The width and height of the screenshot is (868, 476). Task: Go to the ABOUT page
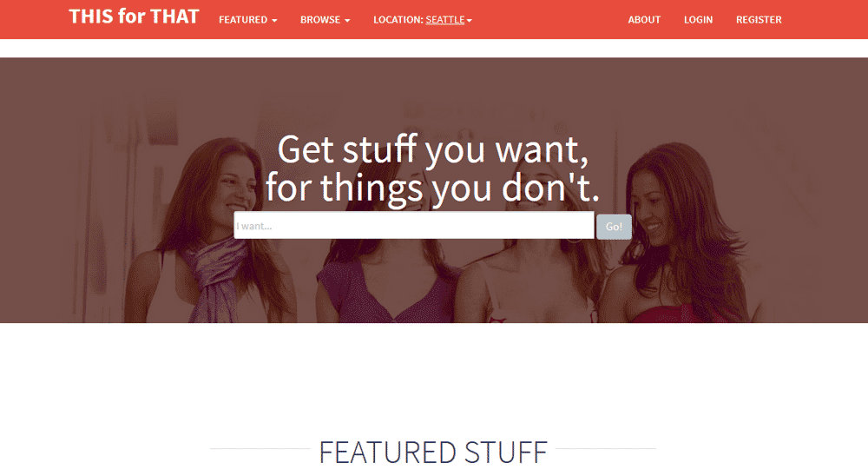click(644, 20)
